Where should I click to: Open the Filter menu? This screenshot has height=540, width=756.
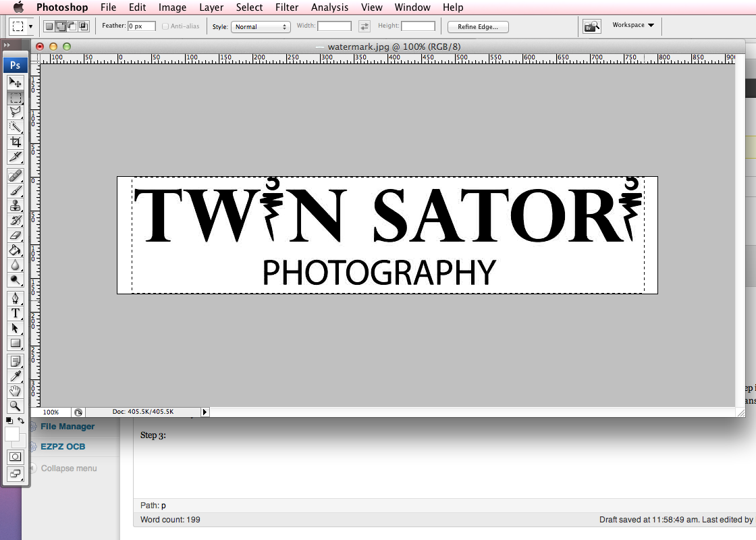[x=287, y=7]
